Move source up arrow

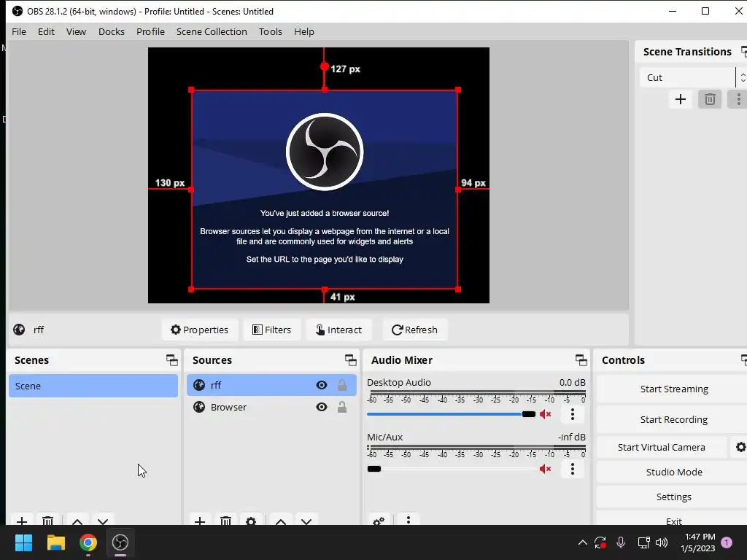pyautogui.click(x=281, y=521)
